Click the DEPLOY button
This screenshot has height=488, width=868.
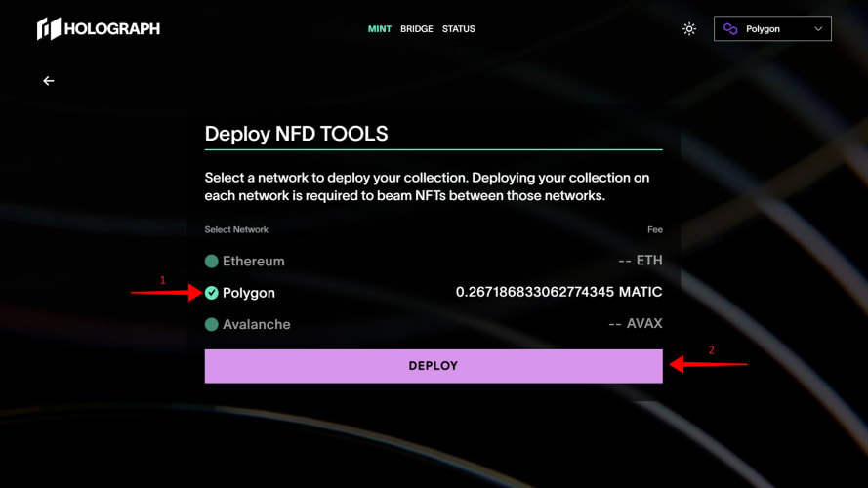click(x=434, y=366)
